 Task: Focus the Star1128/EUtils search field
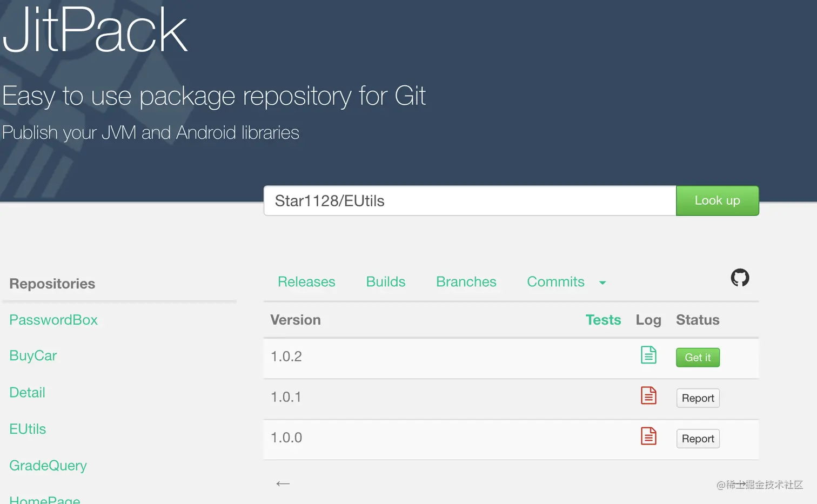(x=470, y=200)
